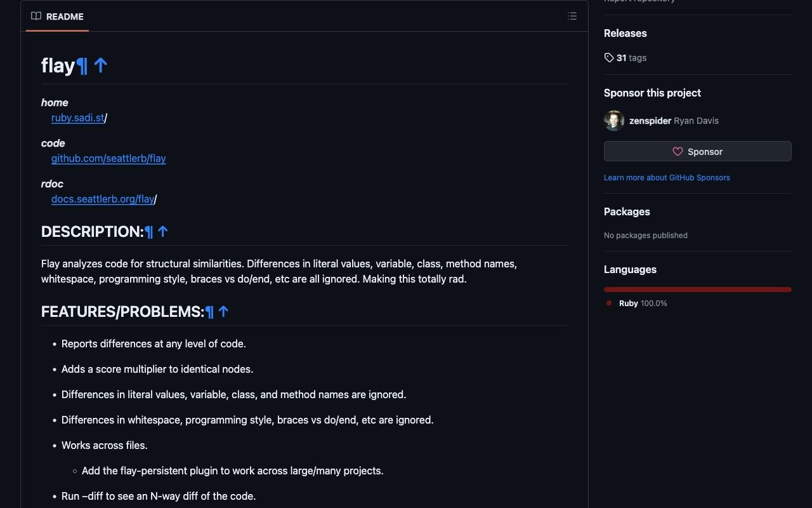Click pilcrow anchor beside DESCRIPTION heading
The image size is (812, 508).
[148, 232]
